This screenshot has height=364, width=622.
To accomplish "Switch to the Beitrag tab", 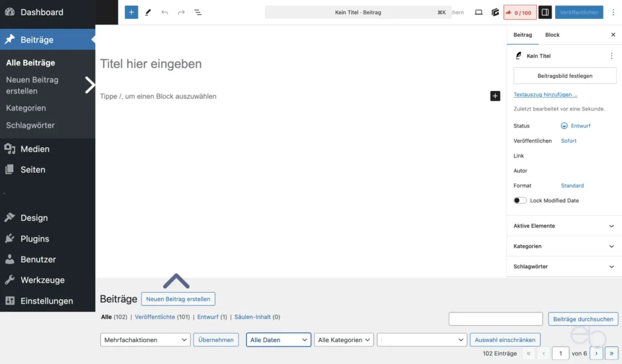I will [x=522, y=35].
